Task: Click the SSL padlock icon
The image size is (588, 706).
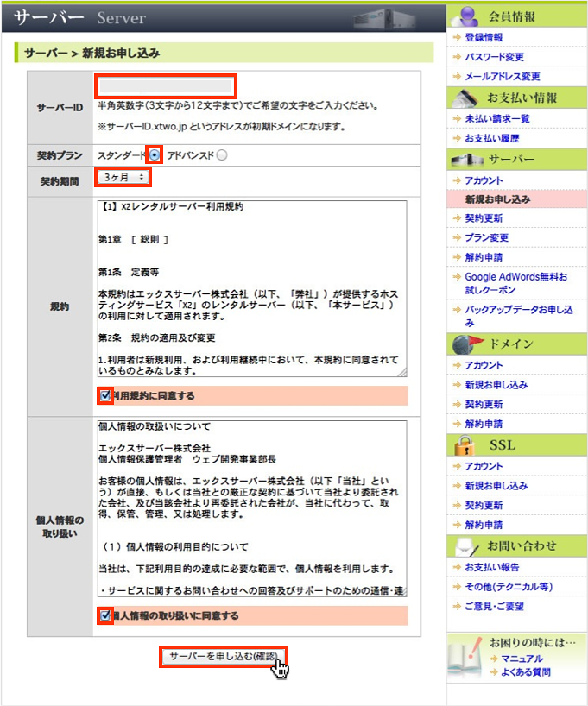Action: [x=465, y=445]
